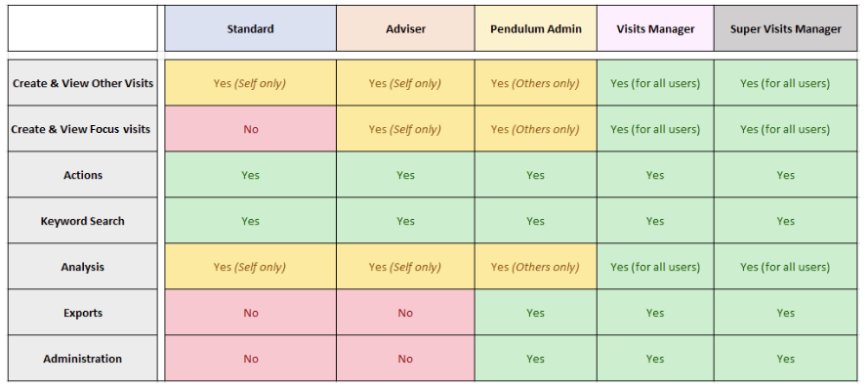Select the Administration row label
868x388 pixels.
click(x=82, y=358)
